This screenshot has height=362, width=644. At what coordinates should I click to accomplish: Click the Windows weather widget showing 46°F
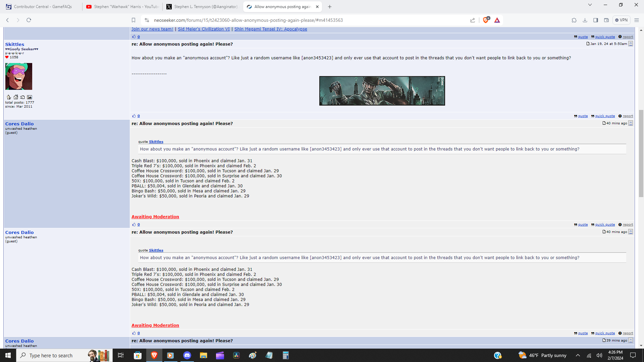[x=542, y=355]
